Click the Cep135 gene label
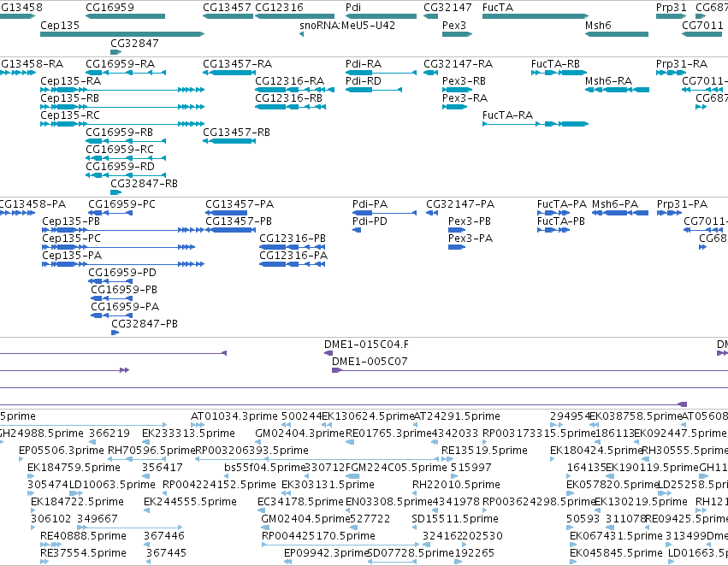 coord(60,26)
